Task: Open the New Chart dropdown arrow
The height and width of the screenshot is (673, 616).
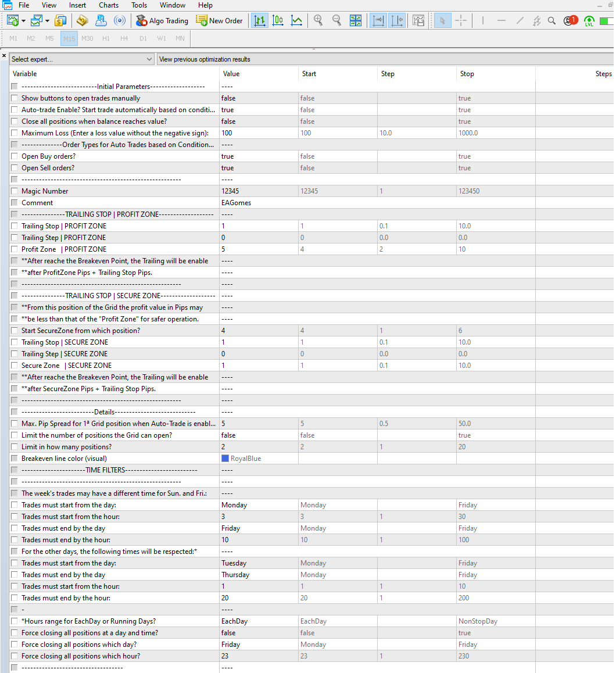Action: tap(24, 20)
